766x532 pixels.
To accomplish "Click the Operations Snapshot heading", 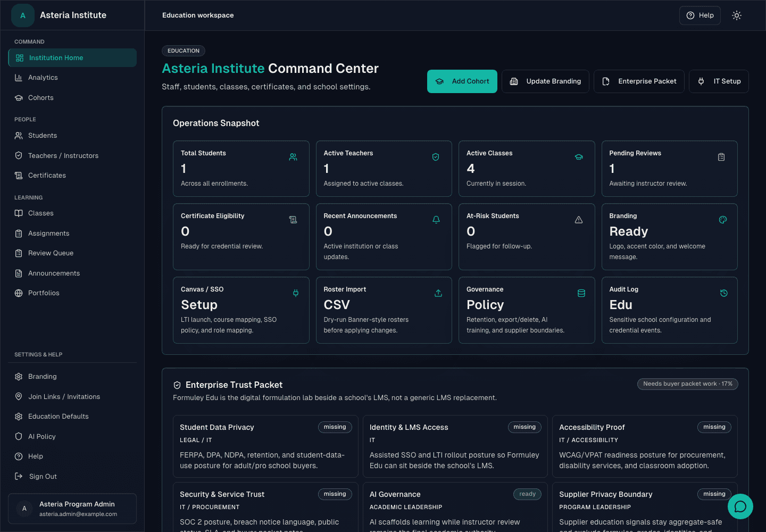I will (x=216, y=123).
